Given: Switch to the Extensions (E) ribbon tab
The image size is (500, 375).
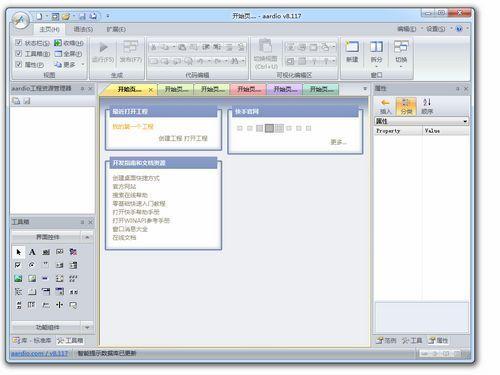Looking at the screenshot, I should pyautogui.click(x=116, y=29).
